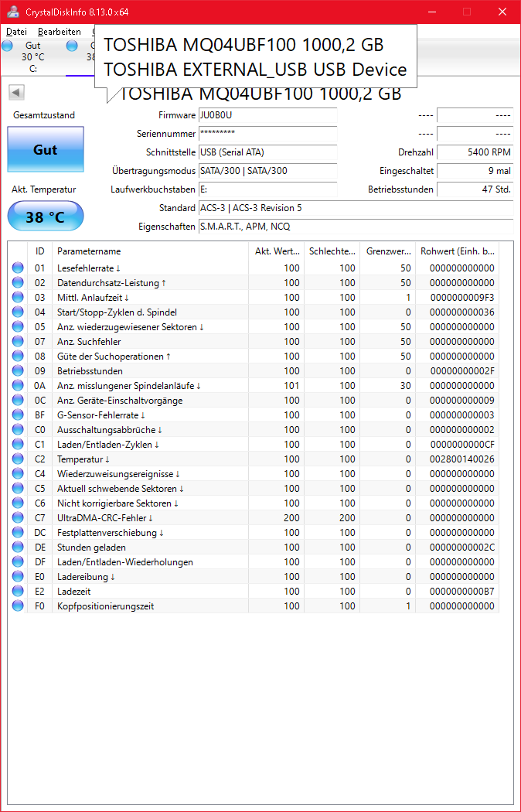Click status icon for Ausschaltungsabbrüche row

(x=18, y=429)
